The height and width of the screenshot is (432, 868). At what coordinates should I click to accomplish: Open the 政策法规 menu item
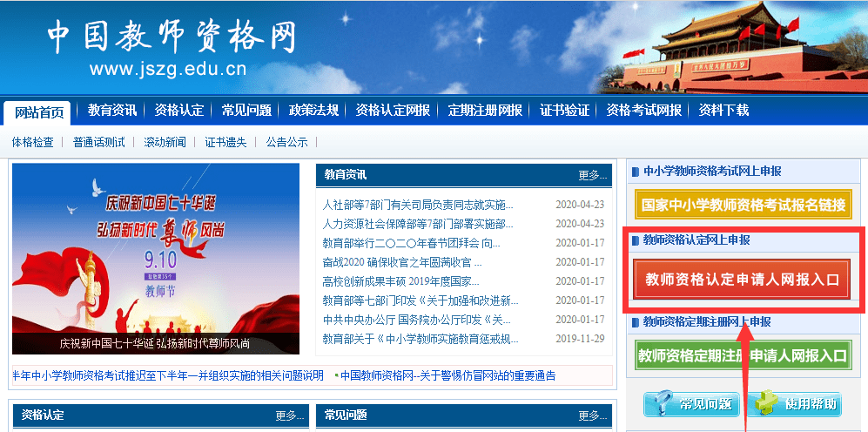pos(313,111)
